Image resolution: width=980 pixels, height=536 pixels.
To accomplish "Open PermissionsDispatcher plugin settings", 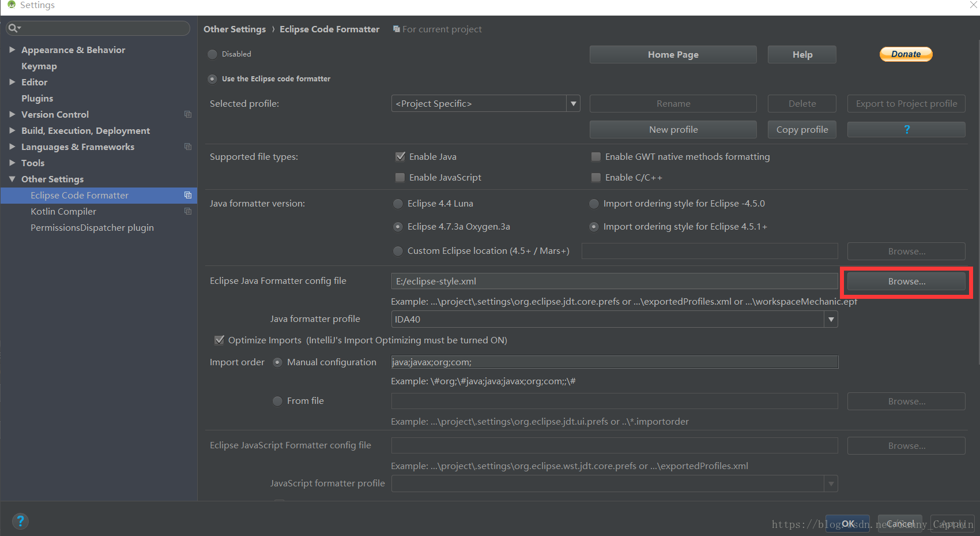I will pyautogui.click(x=92, y=227).
